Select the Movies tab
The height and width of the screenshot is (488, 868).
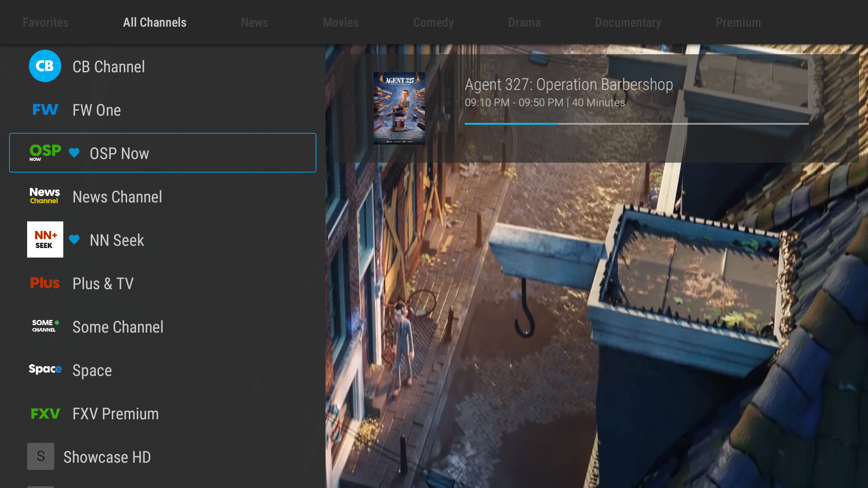pos(340,23)
